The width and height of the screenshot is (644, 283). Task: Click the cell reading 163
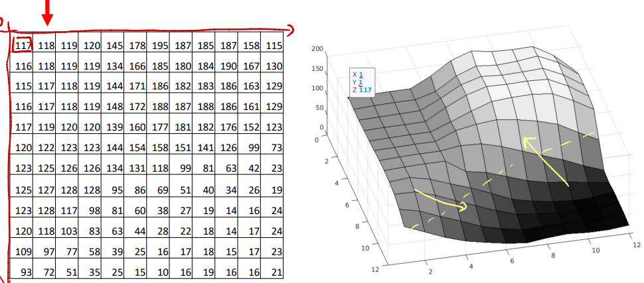coord(250,83)
